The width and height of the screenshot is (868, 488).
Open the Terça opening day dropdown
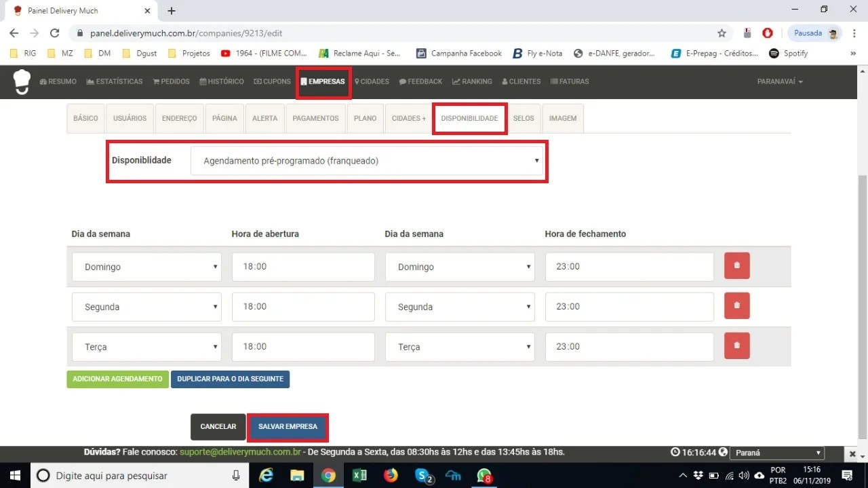(146, 347)
